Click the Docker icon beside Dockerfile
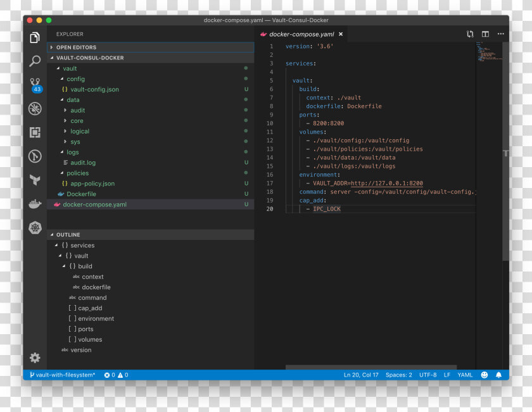Screen dimensions: 532x412 pyautogui.click(x=61, y=194)
